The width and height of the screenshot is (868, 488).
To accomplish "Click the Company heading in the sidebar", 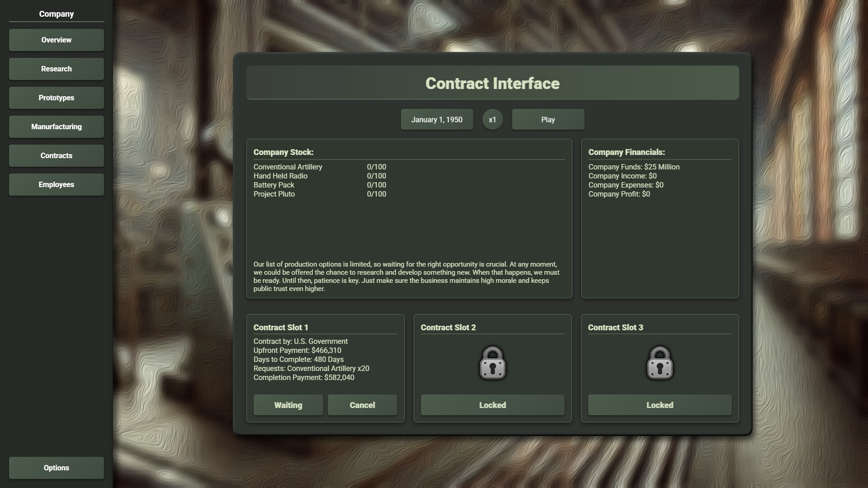I will [x=56, y=14].
